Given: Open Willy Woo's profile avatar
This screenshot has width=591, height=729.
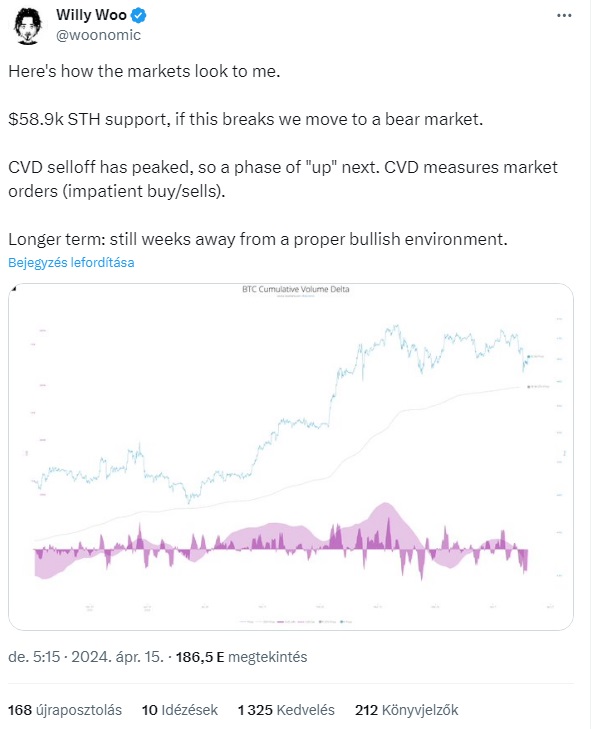Looking at the screenshot, I should [27, 26].
